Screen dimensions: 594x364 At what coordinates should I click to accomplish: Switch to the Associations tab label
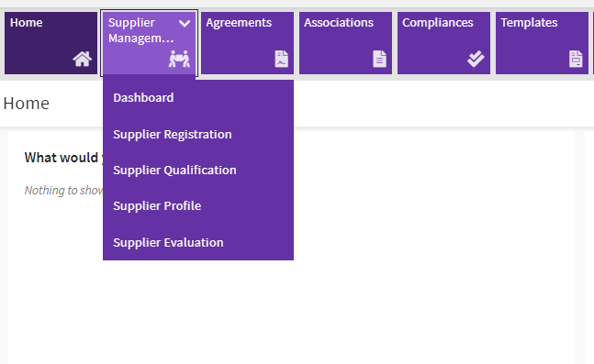pyautogui.click(x=339, y=23)
